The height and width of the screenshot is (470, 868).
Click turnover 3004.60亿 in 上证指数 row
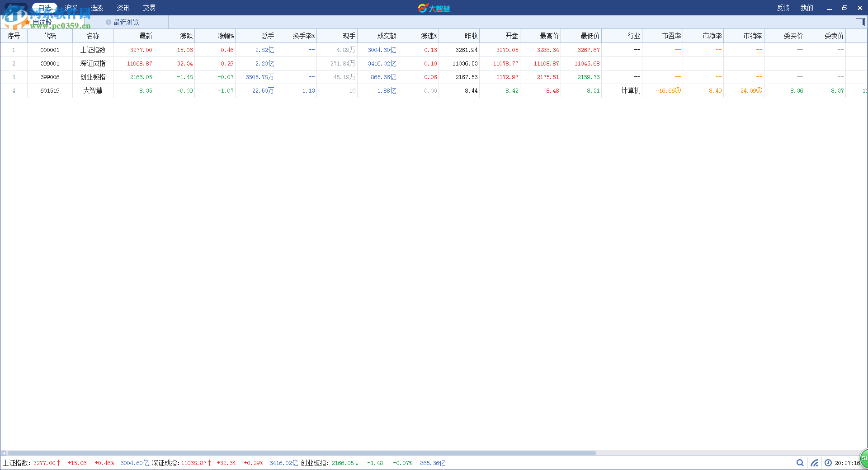(x=382, y=50)
